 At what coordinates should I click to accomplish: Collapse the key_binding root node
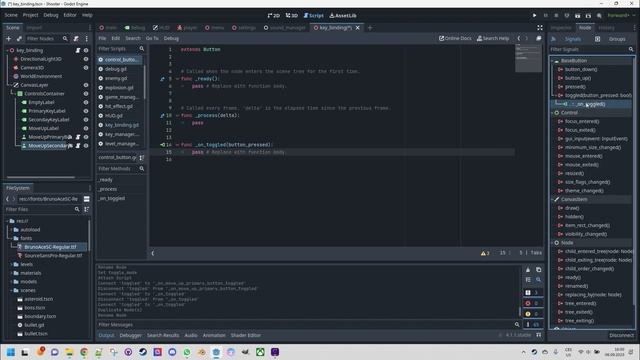pyautogui.click(x=7, y=50)
